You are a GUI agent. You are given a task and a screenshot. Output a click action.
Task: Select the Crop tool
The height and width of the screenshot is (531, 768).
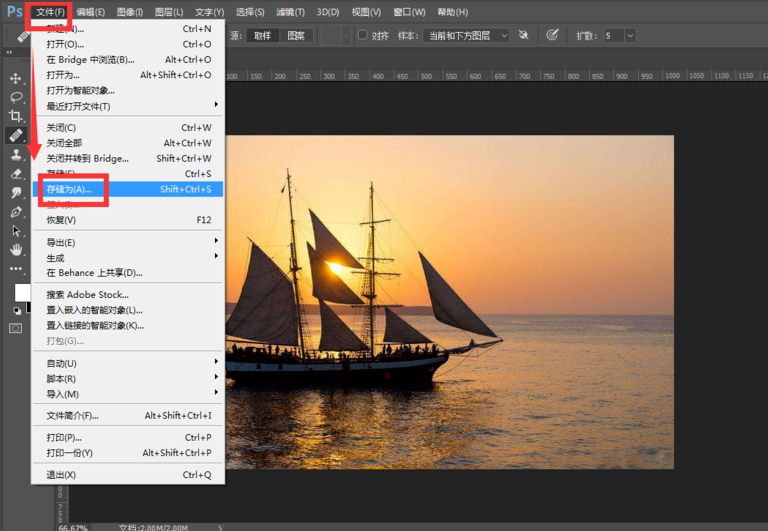16,116
